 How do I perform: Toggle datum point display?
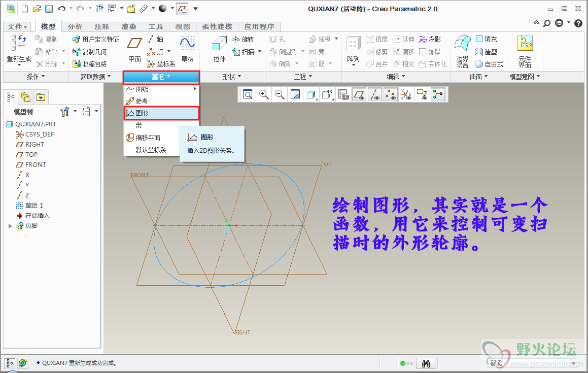pos(391,94)
